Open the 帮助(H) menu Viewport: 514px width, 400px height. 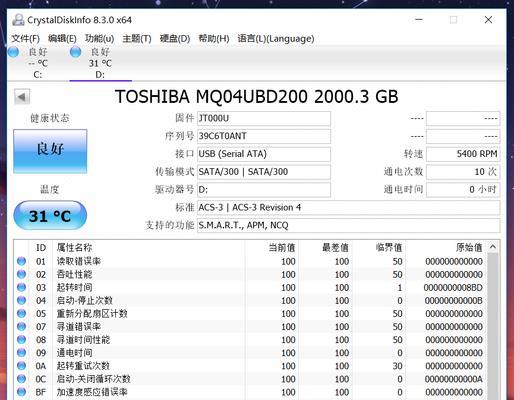tap(214, 39)
